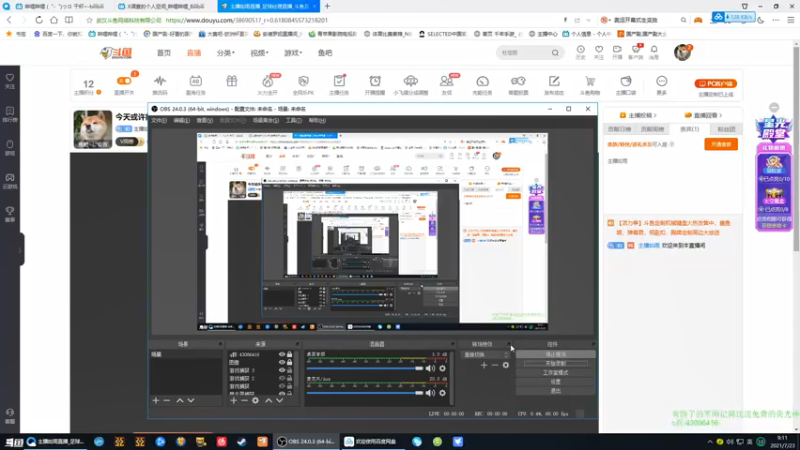Click the orange PC client button
Screen dimensions: 800x450
(x=715, y=83)
